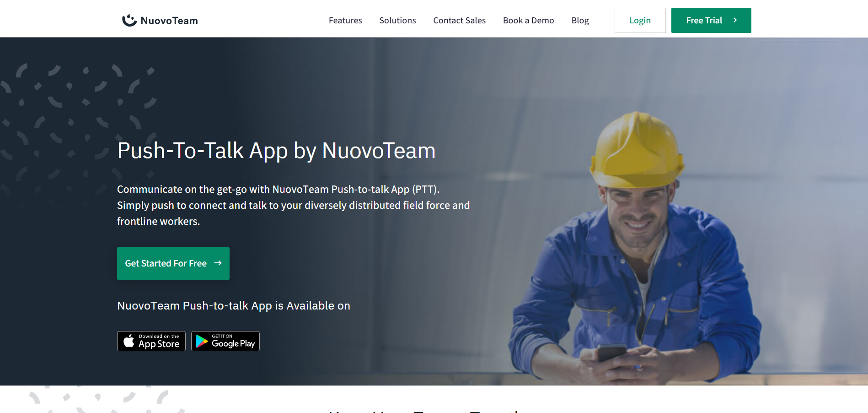Click Get Started For Free button
The width and height of the screenshot is (868, 413).
173,263
